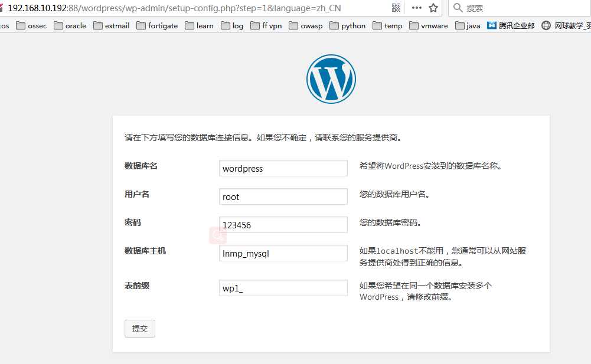Click the localhost hint text beside 数据库主机
This screenshot has width=591, height=364.
click(442, 257)
